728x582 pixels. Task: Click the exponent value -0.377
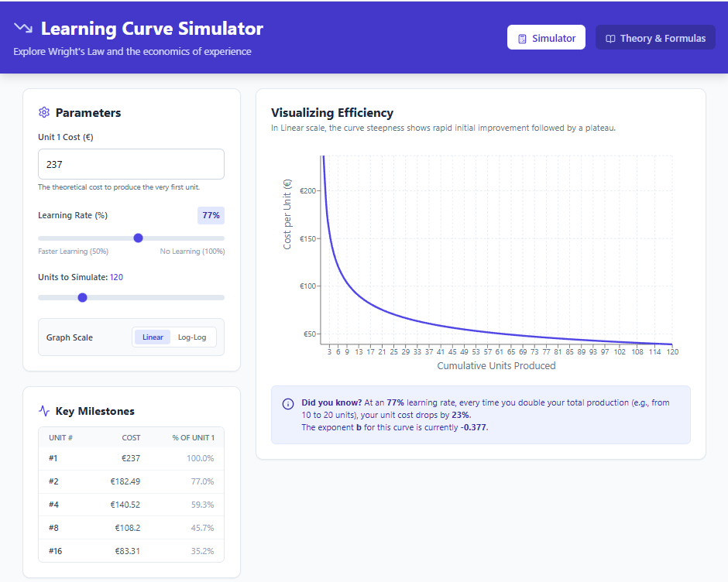474,427
